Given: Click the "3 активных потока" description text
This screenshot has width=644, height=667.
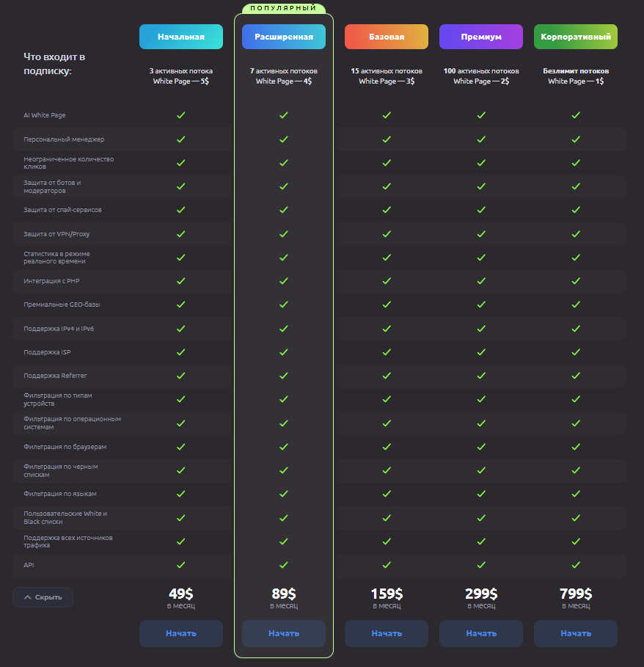Looking at the screenshot, I should [181, 71].
